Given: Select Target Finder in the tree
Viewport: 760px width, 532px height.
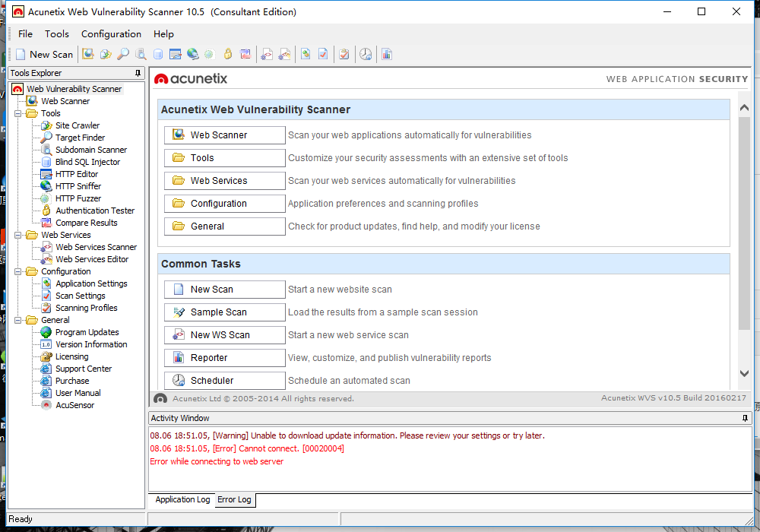Looking at the screenshot, I should pyautogui.click(x=80, y=138).
